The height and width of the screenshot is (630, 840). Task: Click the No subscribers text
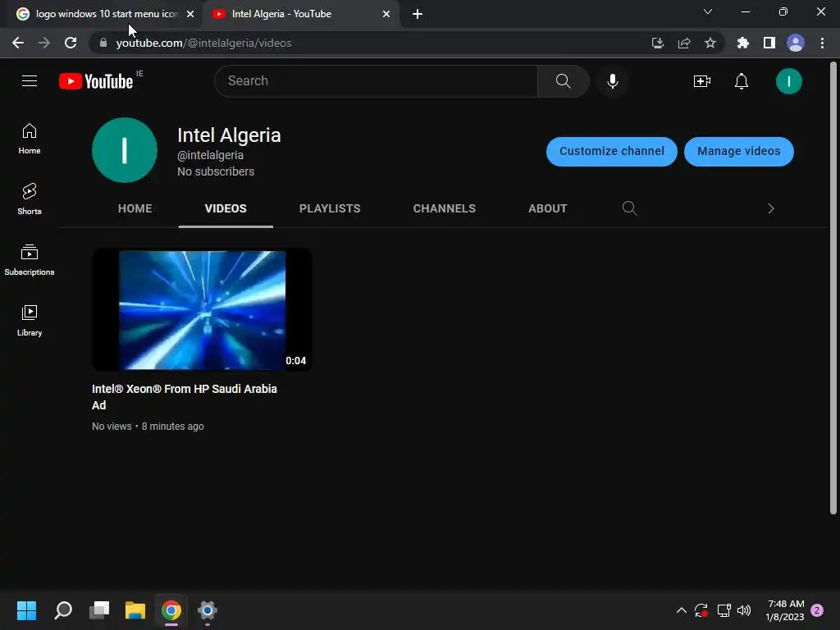pyautogui.click(x=216, y=171)
